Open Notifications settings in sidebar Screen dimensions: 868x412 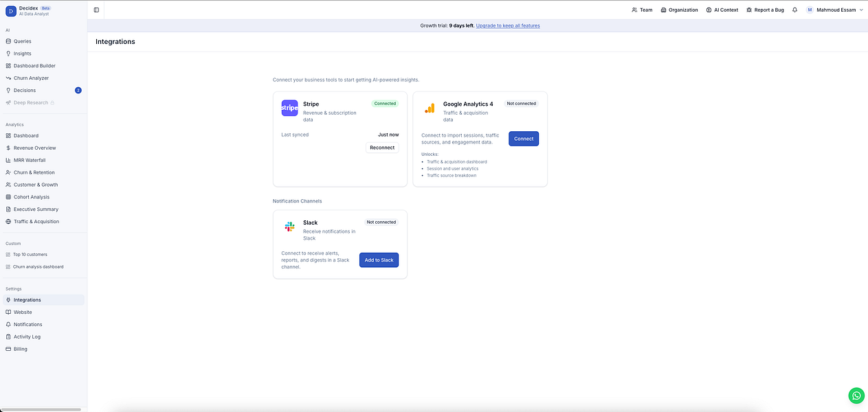tap(43, 324)
